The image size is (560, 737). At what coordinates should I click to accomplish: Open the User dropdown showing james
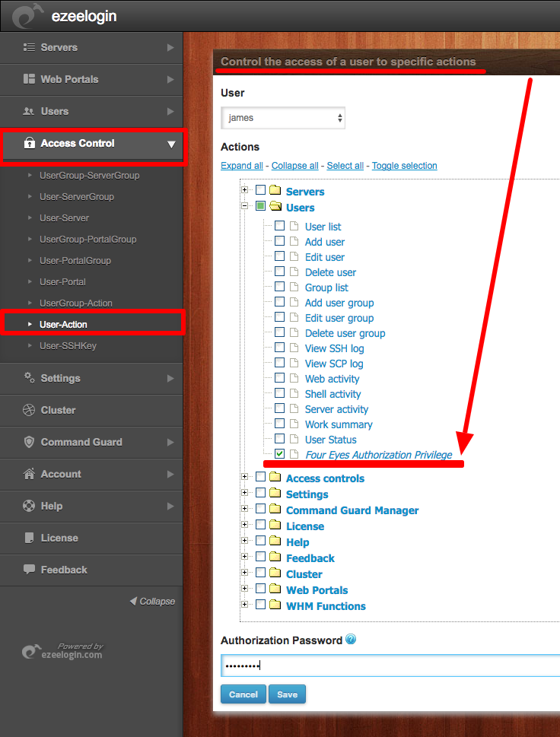tap(282, 118)
